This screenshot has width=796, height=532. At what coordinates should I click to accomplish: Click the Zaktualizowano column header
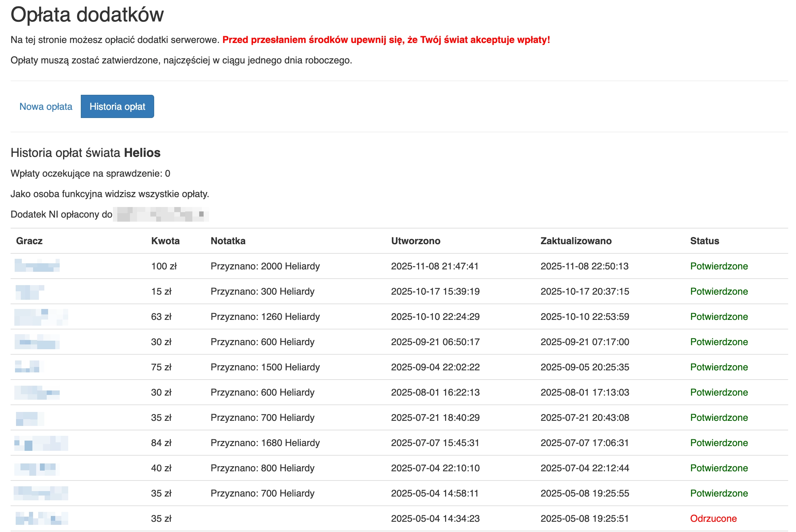(576, 241)
